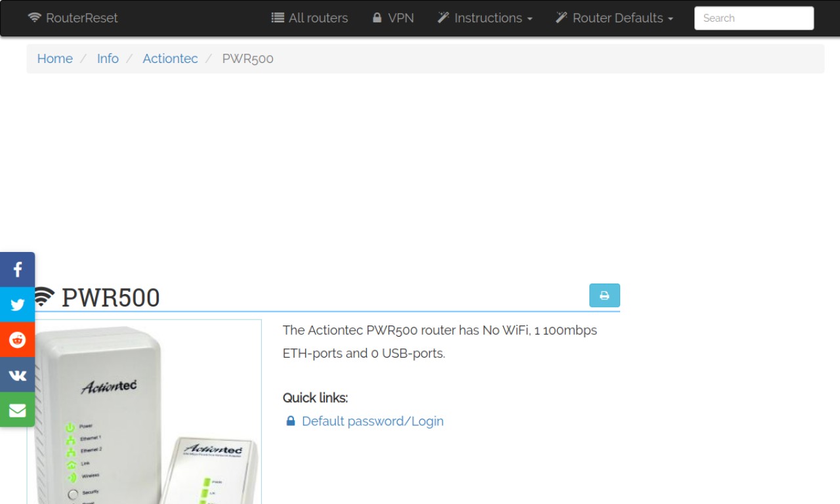The height and width of the screenshot is (504, 840).
Task: Expand the Instructions dropdown caret
Action: (x=530, y=19)
